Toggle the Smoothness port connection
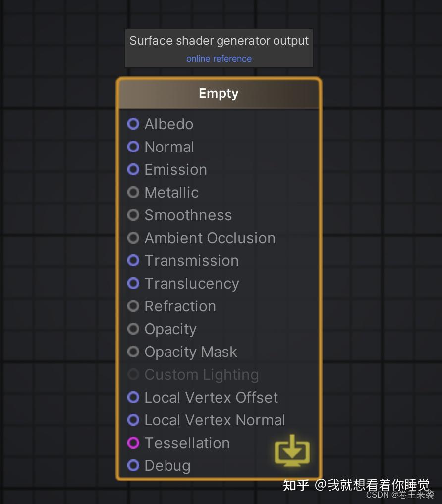Screen dimensions: 442x504 (133, 215)
